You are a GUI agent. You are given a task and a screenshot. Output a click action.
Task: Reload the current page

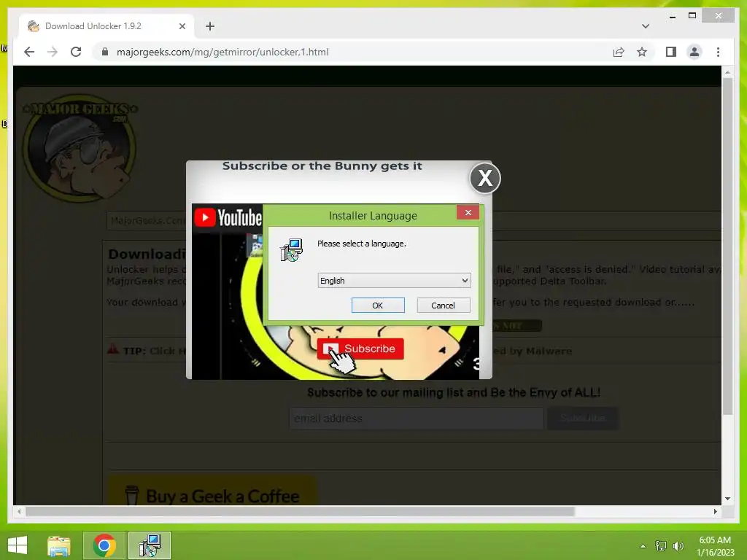click(x=76, y=52)
